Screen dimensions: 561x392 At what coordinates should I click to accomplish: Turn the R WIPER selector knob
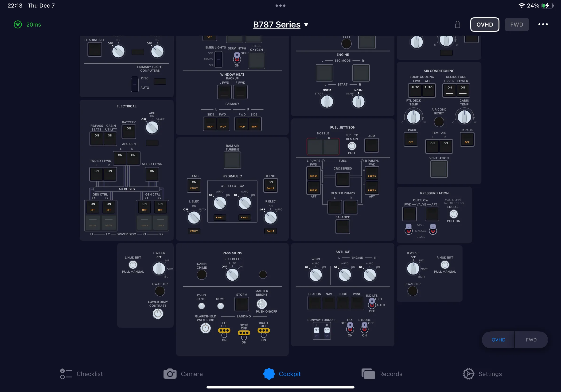pyautogui.click(x=413, y=269)
